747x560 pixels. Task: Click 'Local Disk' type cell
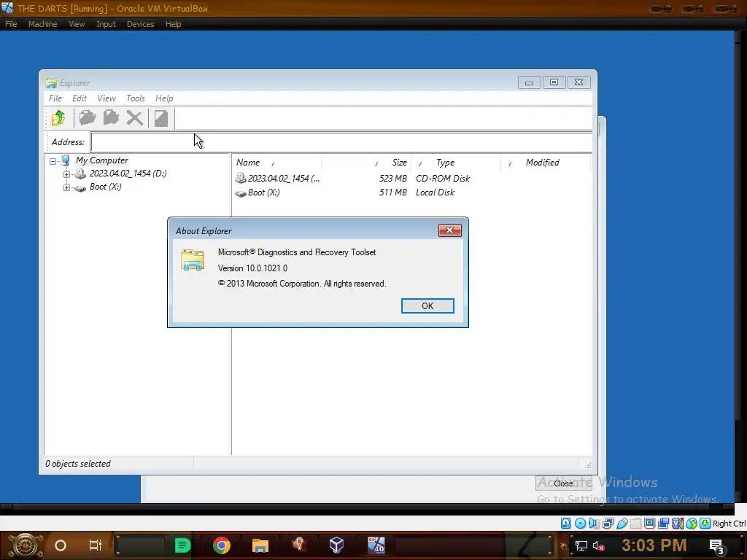435,192
